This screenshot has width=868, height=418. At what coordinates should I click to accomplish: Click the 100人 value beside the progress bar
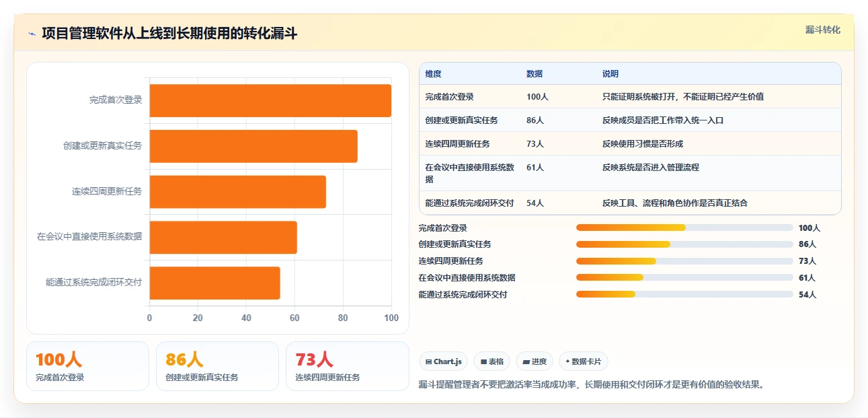(810, 228)
